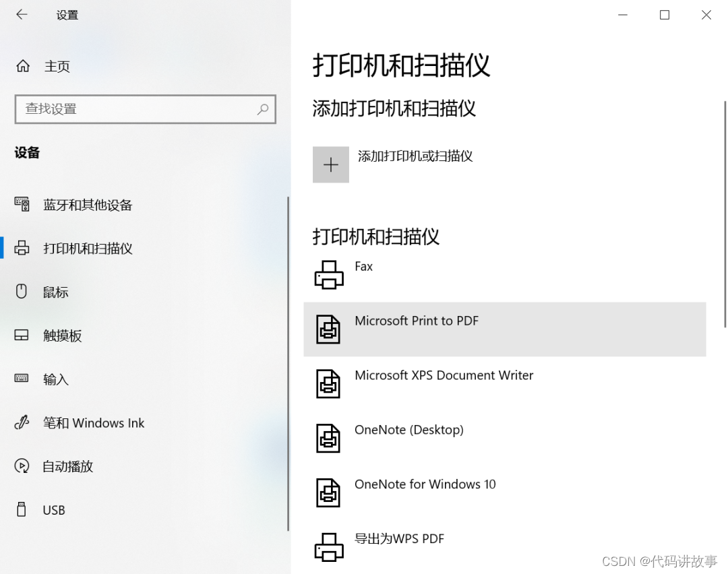
Task: Open USB label in sidebar
Action: pyautogui.click(x=54, y=510)
